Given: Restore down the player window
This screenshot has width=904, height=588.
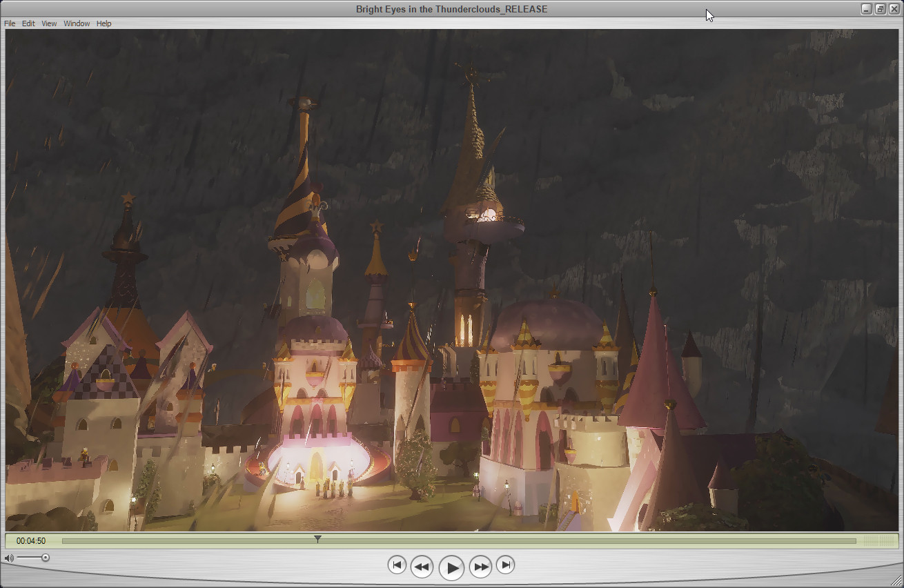Looking at the screenshot, I should [880, 9].
